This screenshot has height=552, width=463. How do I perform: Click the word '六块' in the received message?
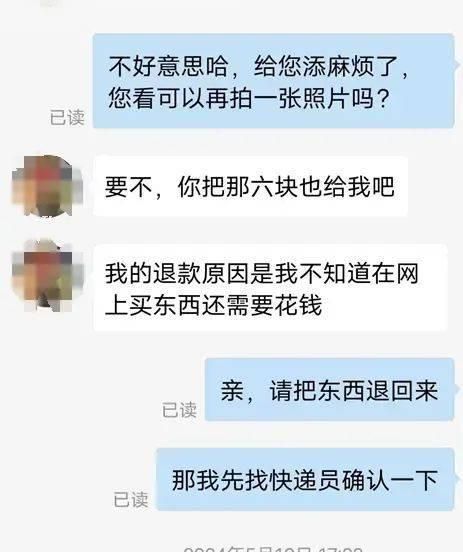[x=274, y=186]
